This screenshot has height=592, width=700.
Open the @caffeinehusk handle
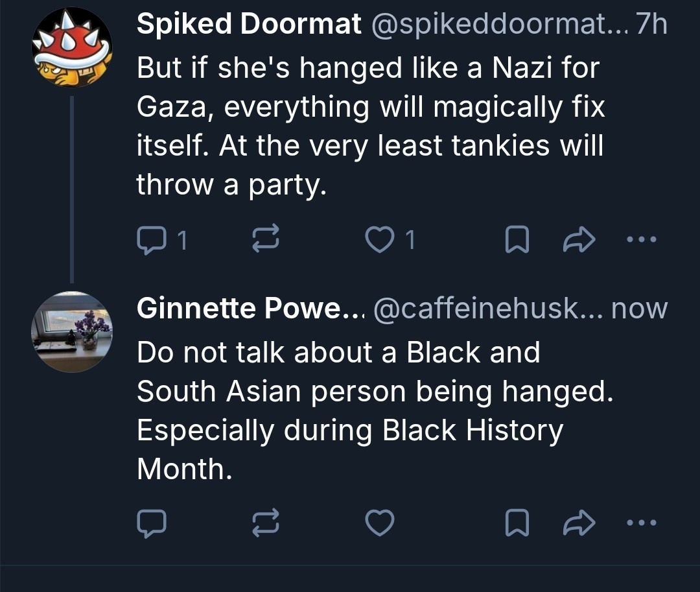486,309
